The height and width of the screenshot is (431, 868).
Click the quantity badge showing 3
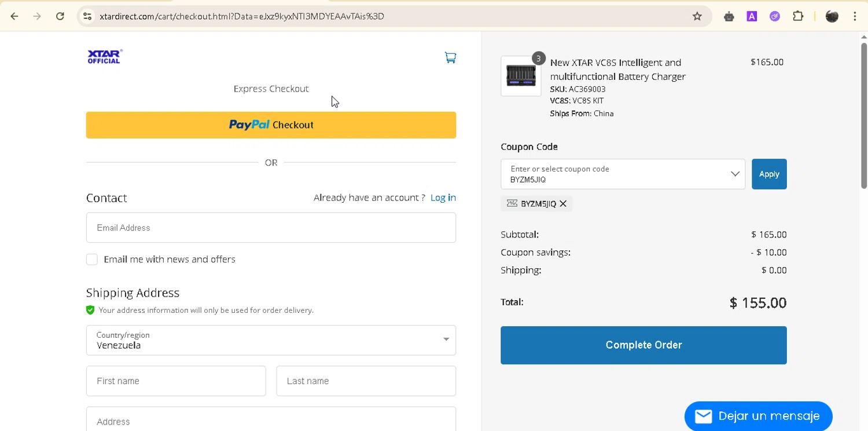538,58
